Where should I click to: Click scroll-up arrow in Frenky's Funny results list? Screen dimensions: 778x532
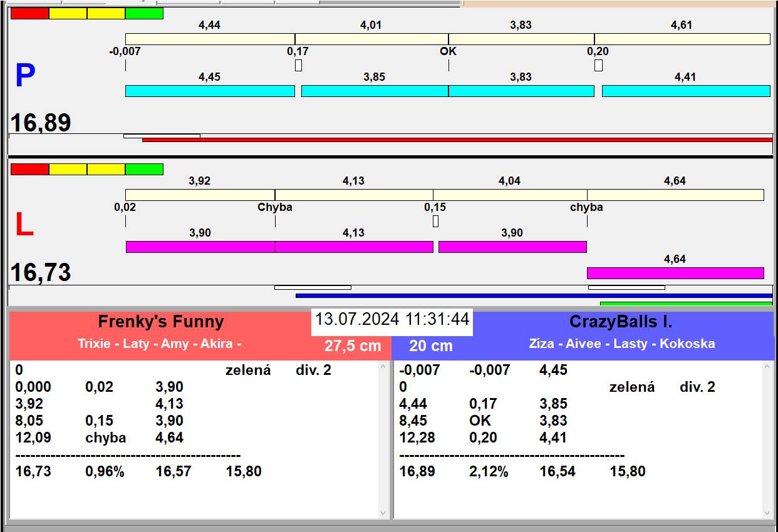point(383,367)
